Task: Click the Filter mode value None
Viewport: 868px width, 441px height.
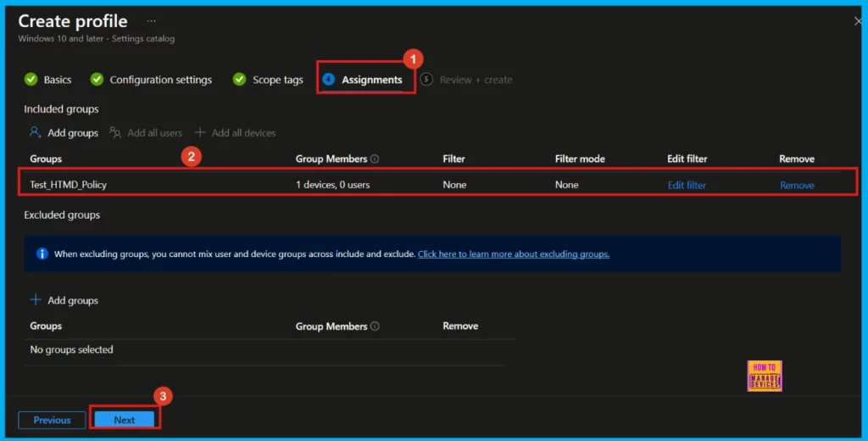Action: click(x=567, y=185)
